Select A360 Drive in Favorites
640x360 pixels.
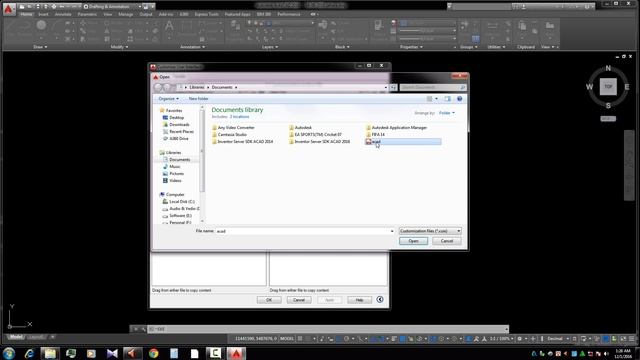coord(176,139)
